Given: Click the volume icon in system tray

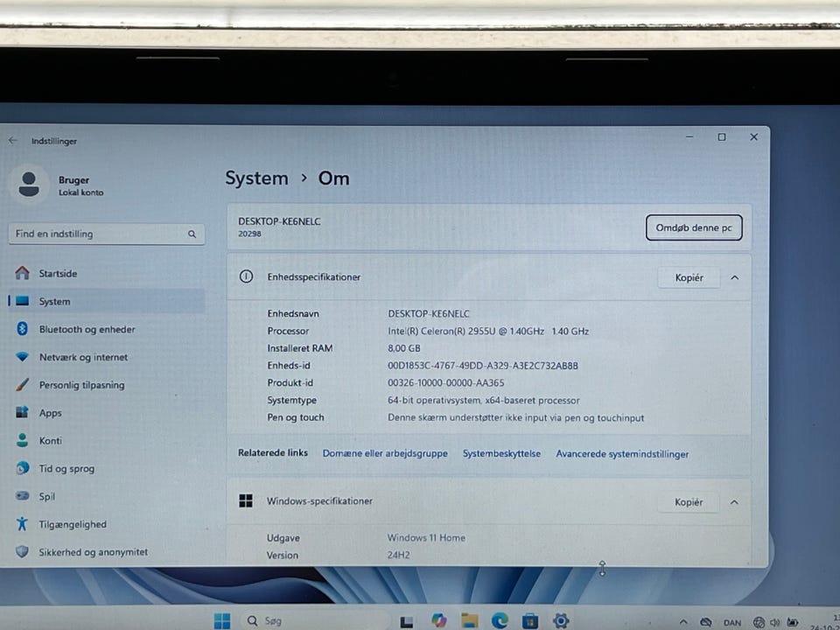Looking at the screenshot, I should click(775, 622).
